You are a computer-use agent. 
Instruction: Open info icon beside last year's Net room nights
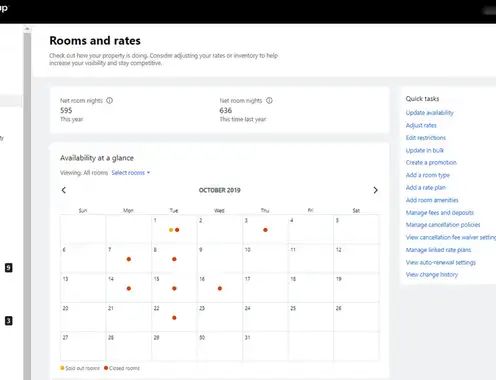(269, 100)
